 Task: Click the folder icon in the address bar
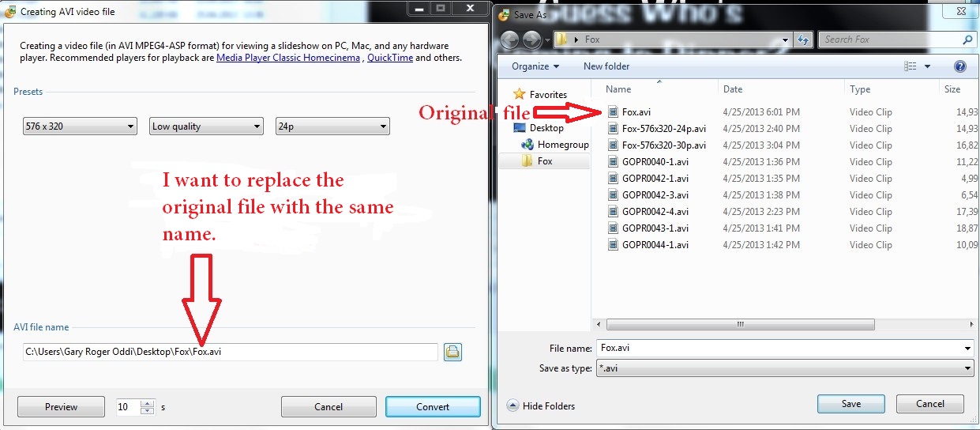561,40
